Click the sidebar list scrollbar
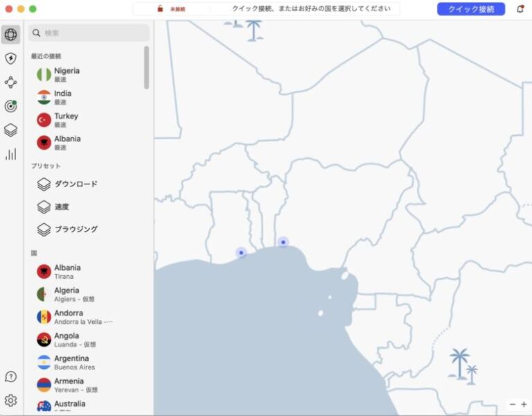This screenshot has width=532, height=416. (x=146, y=68)
